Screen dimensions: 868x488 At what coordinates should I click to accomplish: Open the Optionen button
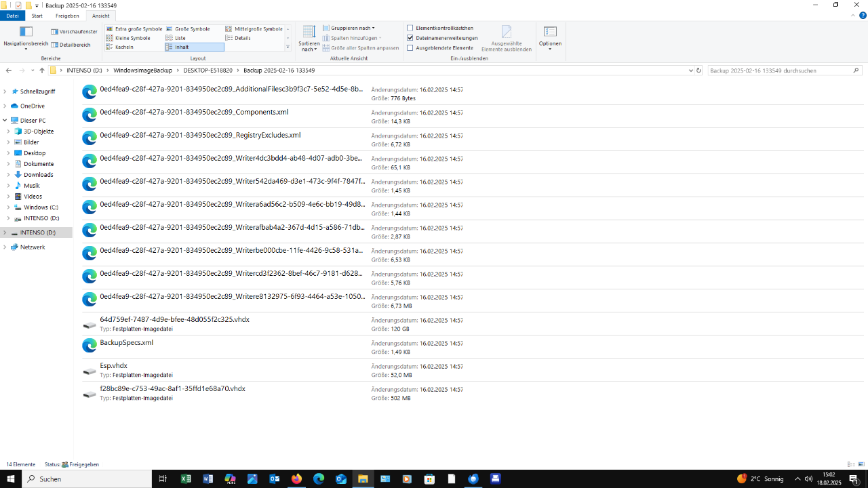[x=550, y=37]
